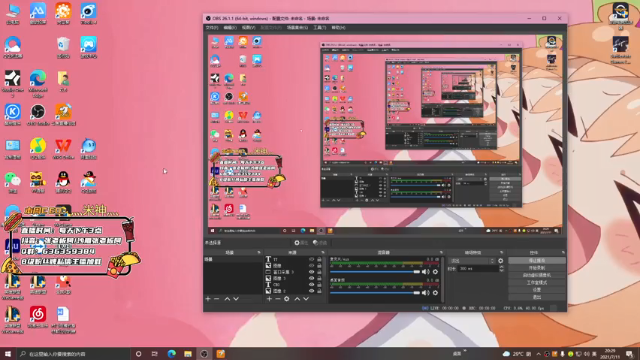The height and width of the screenshot is (360, 640).
Task: Open the 视图(V) menu in OBS
Action: point(248,28)
